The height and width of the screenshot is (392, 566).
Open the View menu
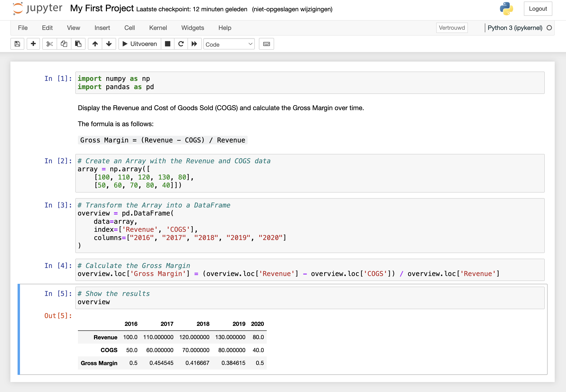coord(74,28)
